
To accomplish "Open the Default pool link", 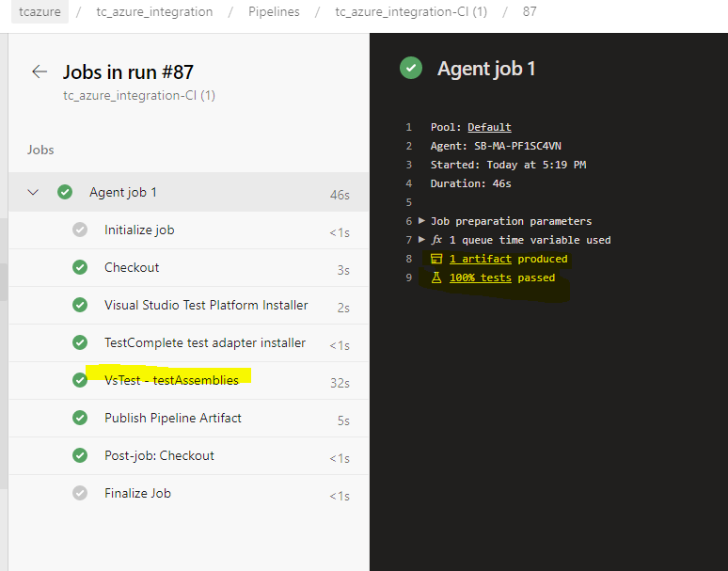I will [489, 127].
